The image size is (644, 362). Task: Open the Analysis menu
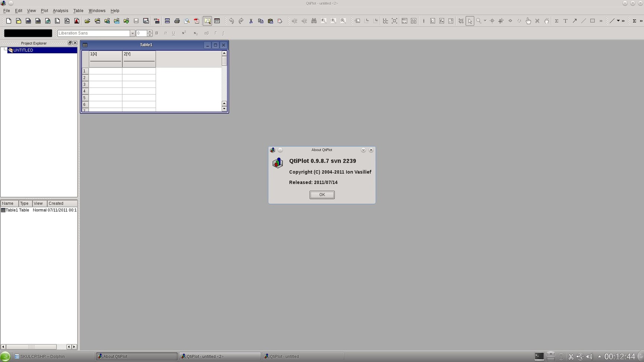point(60,11)
